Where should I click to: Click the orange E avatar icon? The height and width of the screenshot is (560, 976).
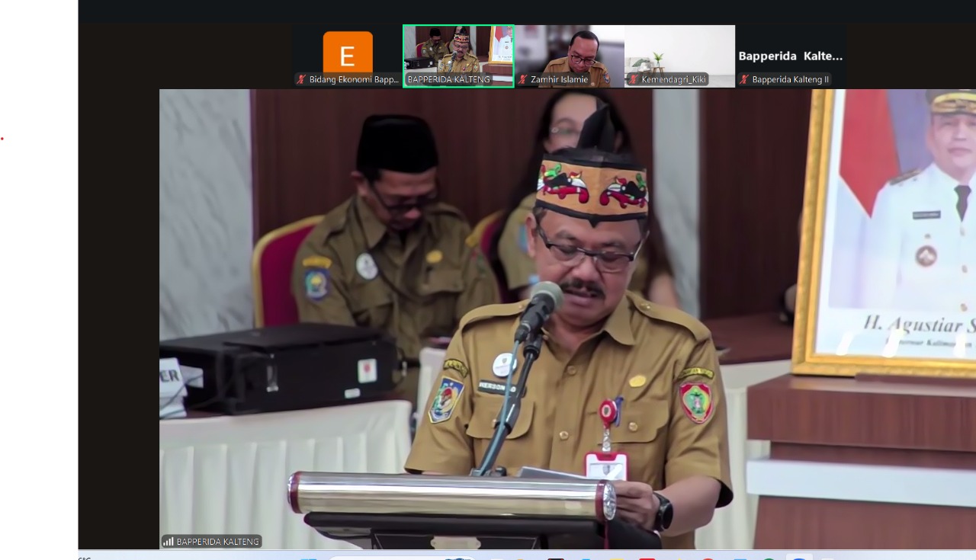(348, 52)
